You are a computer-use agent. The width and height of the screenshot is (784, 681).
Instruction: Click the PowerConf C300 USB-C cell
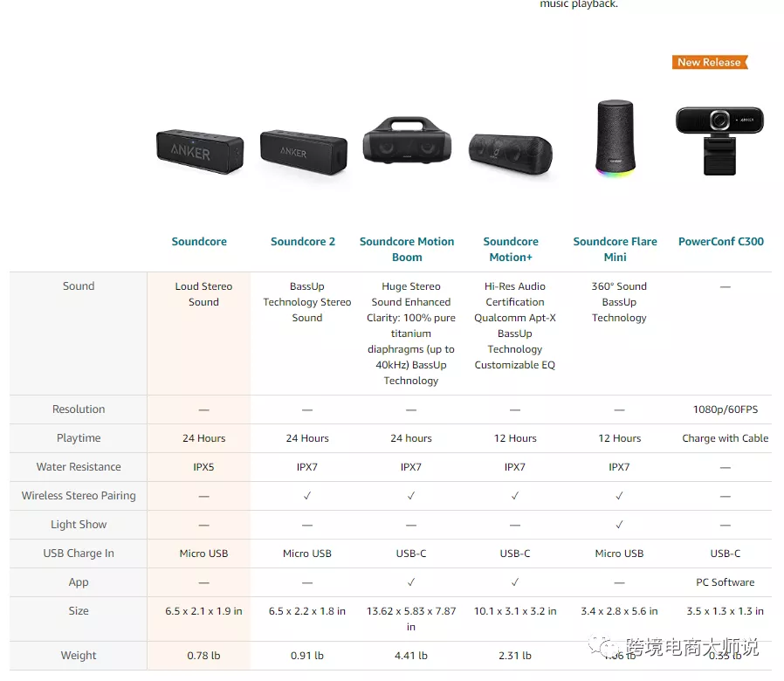(726, 554)
